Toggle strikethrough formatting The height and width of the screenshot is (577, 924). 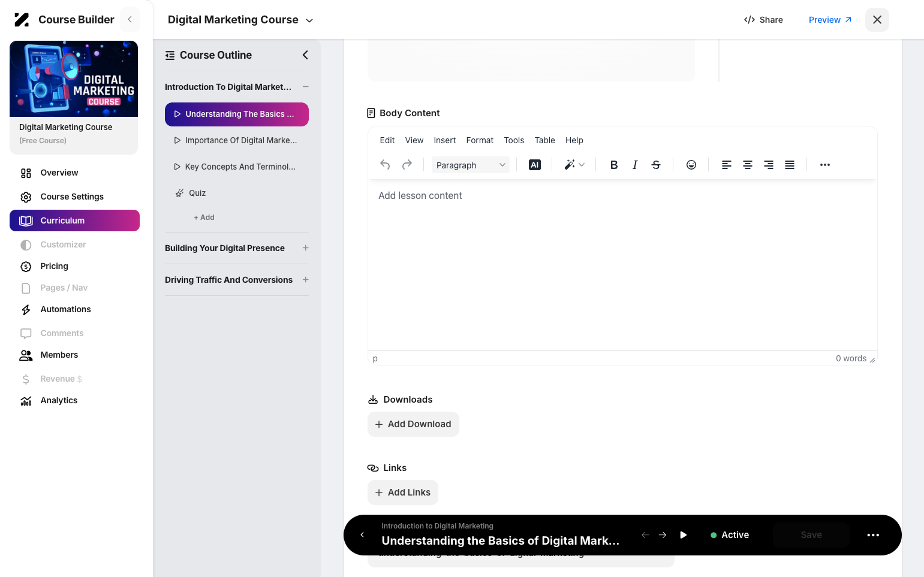656,165
